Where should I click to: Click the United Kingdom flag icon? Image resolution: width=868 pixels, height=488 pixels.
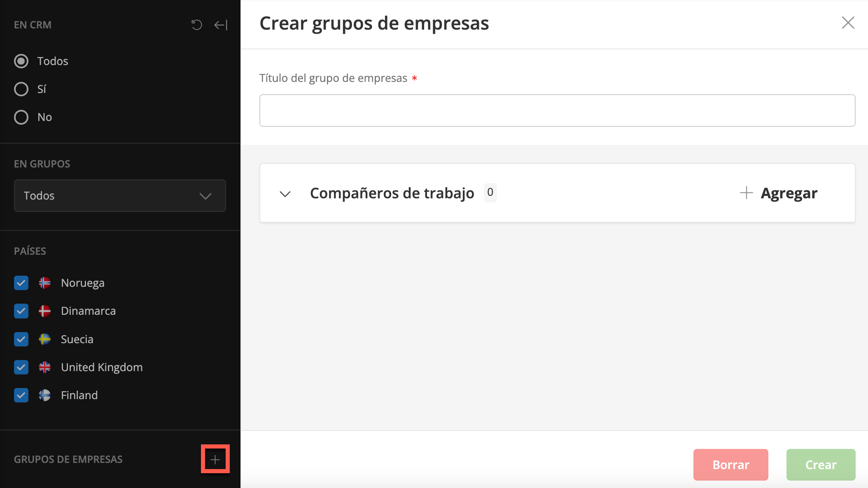tap(44, 367)
